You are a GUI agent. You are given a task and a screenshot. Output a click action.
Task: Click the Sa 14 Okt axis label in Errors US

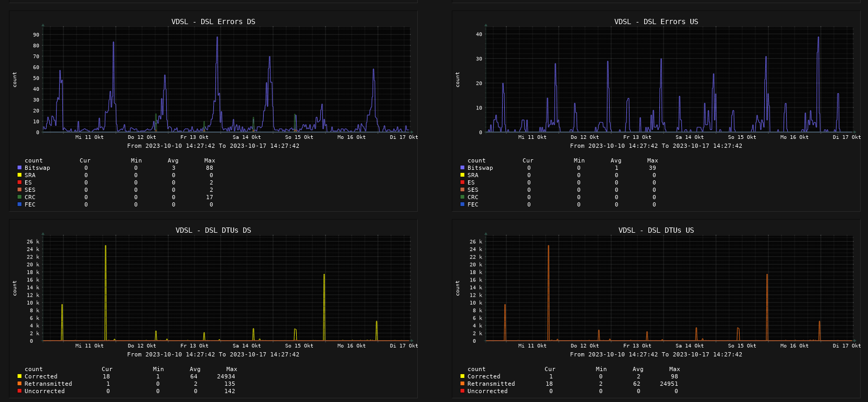[x=690, y=137]
